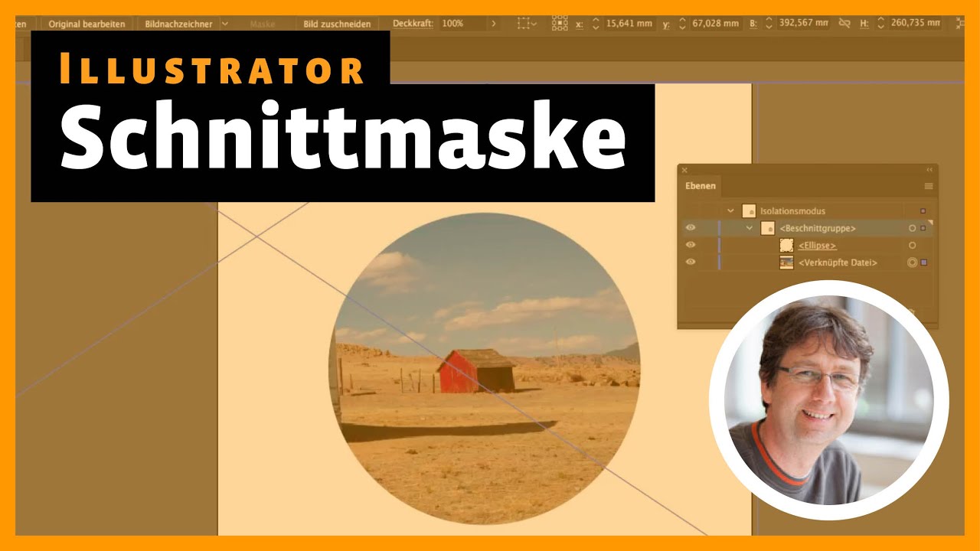Click the circular clipped barn image on artboard
The height and width of the screenshot is (551, 980).
(485, 369)
